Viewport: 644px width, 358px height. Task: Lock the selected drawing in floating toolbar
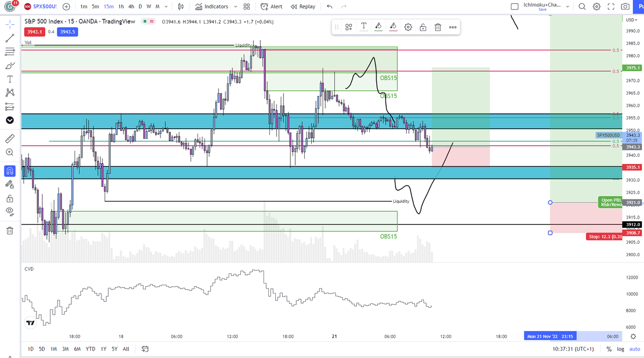[x=423, y=27]
